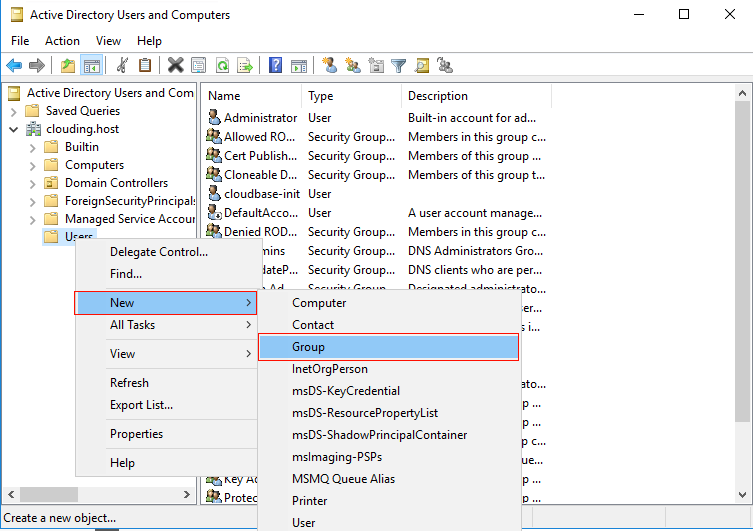The image size is (753, 531).
Task: Select Printer in the New submenu
Action: (389, 501)
